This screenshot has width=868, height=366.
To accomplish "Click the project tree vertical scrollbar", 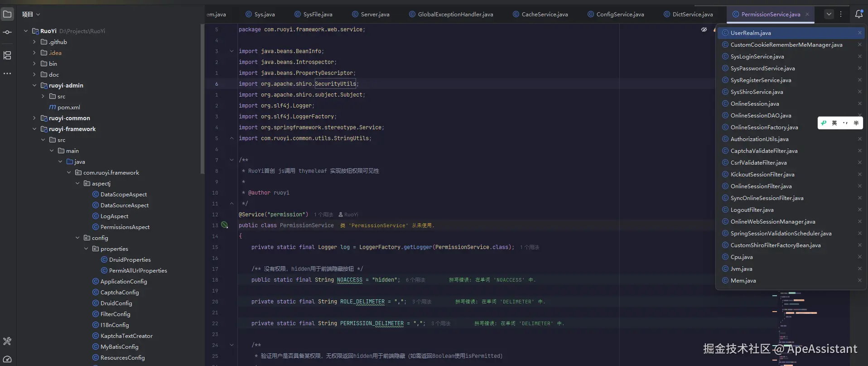I will click(x=202, y=99).
